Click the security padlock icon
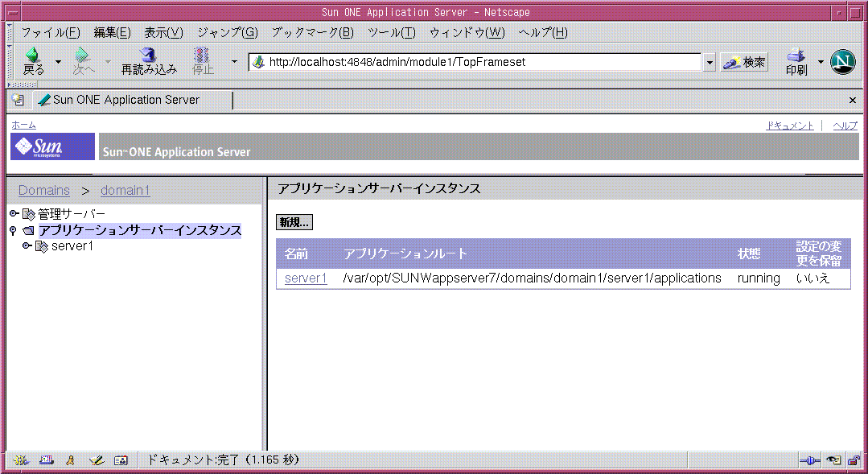The image size is (868, 474). 854,460
